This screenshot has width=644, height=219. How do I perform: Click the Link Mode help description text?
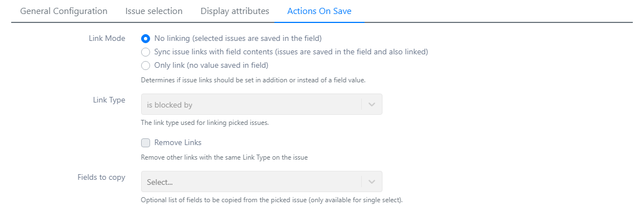coord(253,80)
